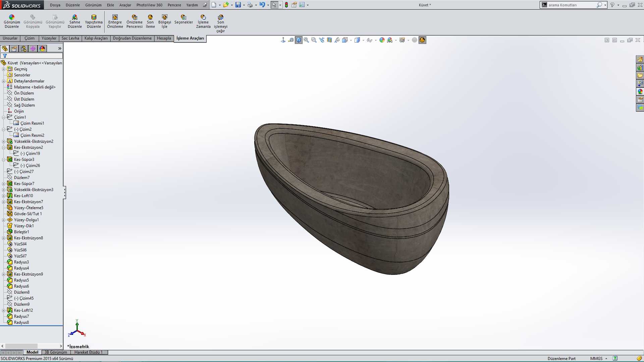Open new document icon in toolbar
This screenshot has height=362, width=644.
214,5
